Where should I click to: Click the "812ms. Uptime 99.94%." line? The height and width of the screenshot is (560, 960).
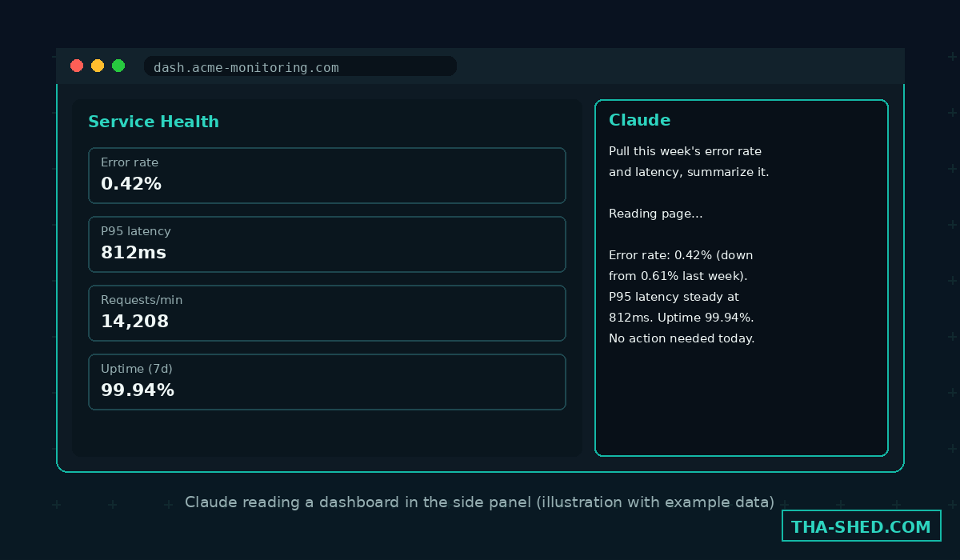coord(682,318)
